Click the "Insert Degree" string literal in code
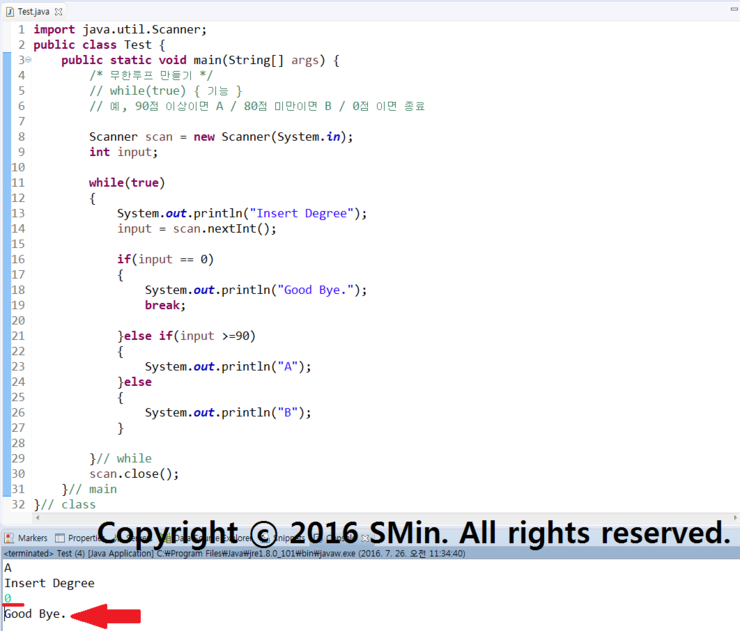 [301, 213]
